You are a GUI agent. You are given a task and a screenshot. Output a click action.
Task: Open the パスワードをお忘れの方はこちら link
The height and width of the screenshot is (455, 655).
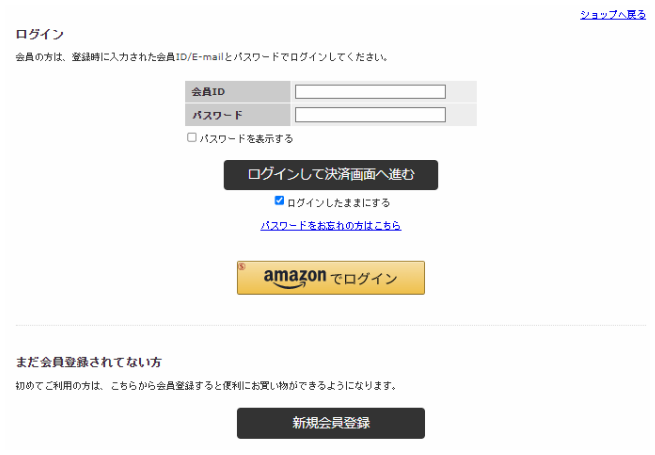[x=330, y=226]
